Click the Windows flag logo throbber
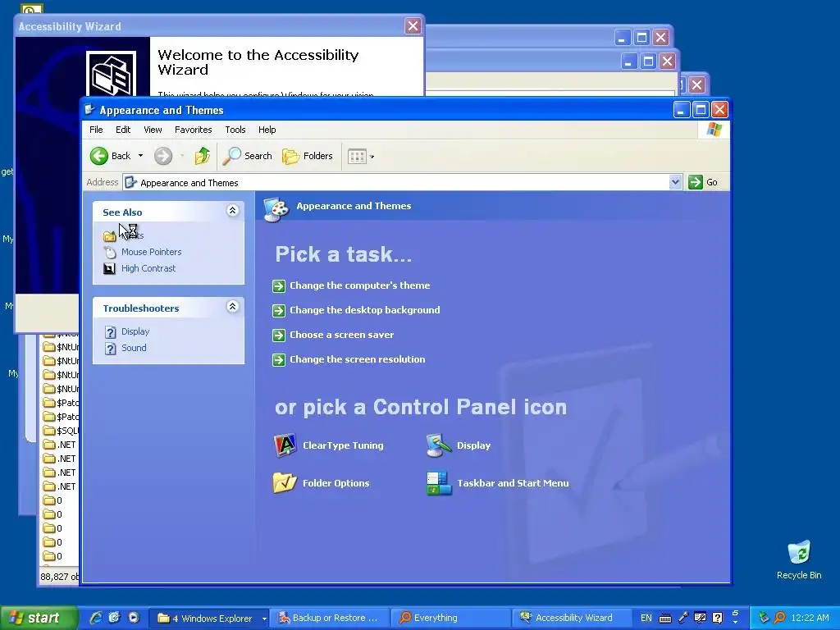 click(714, 129)
